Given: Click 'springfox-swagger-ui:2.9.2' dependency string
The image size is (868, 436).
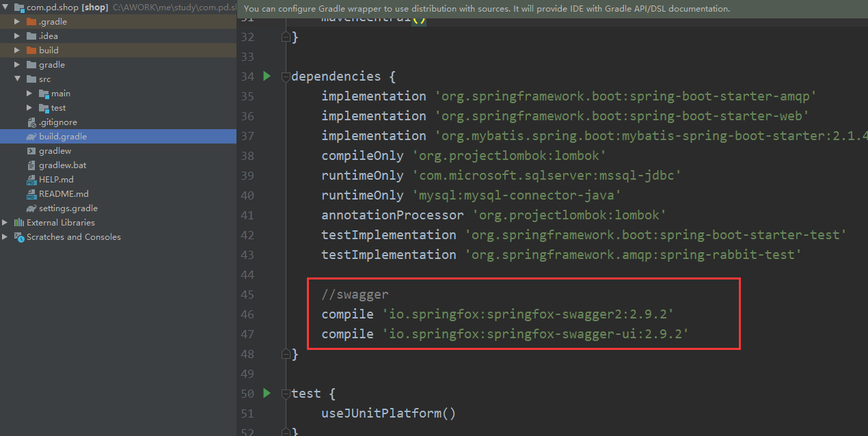Looking at the screenshot, I should pos(535,334).
